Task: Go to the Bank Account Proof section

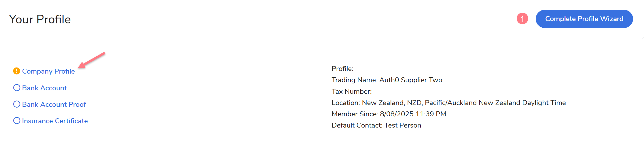Action: [54, 104]
